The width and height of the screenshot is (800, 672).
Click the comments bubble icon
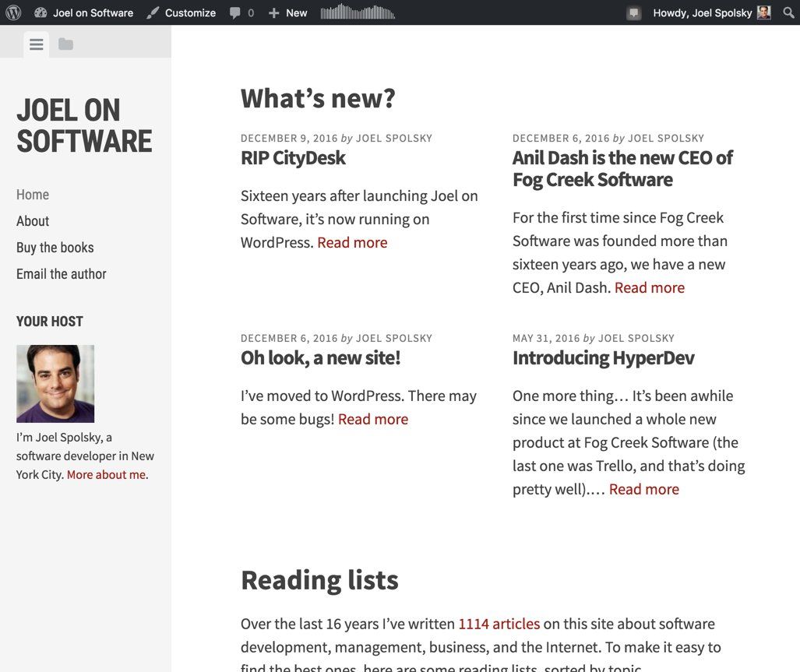[x=241, y=12]
